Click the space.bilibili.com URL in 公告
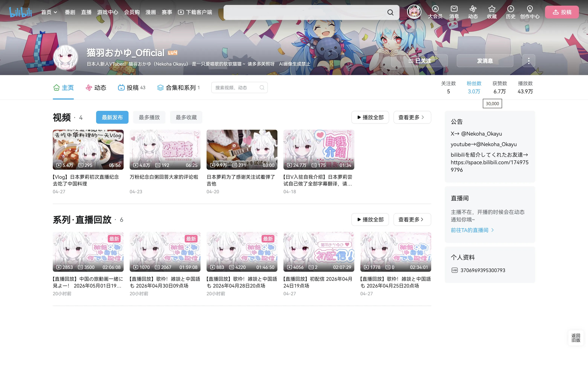588x392 pixels. (490, 166)
